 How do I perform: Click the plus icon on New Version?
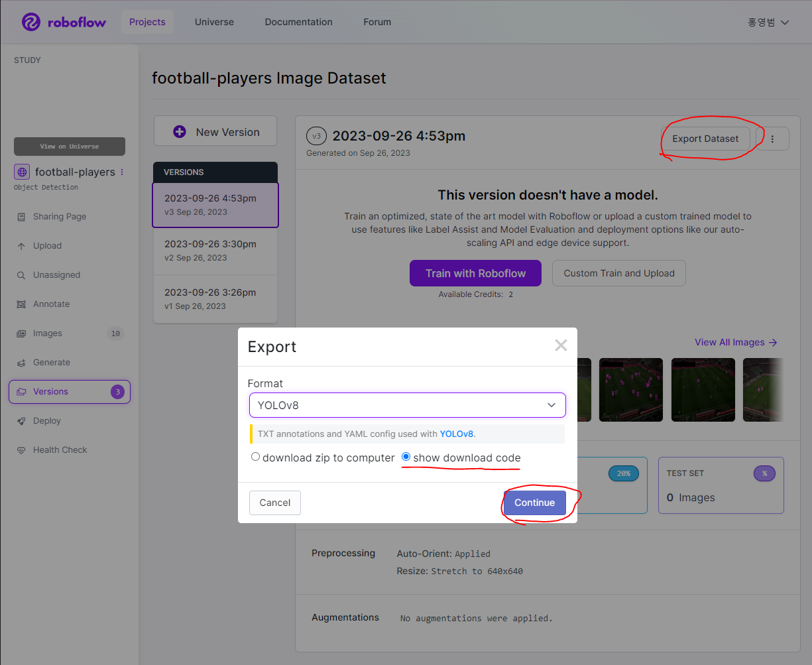click(x=180, y=132)
